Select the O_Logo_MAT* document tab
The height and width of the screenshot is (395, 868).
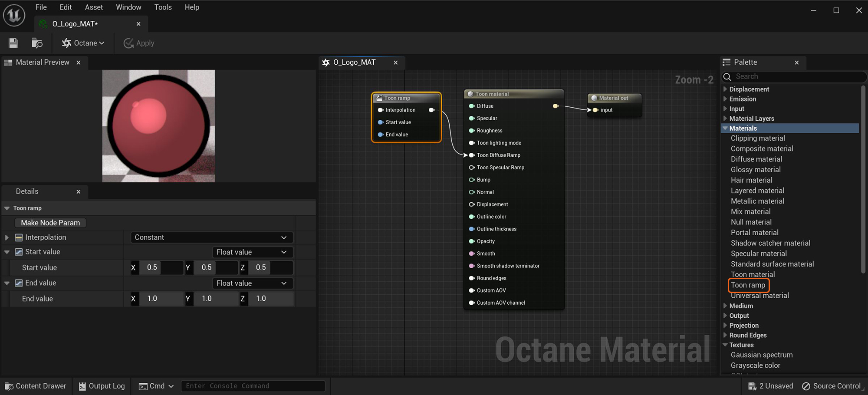coord(75,24)
